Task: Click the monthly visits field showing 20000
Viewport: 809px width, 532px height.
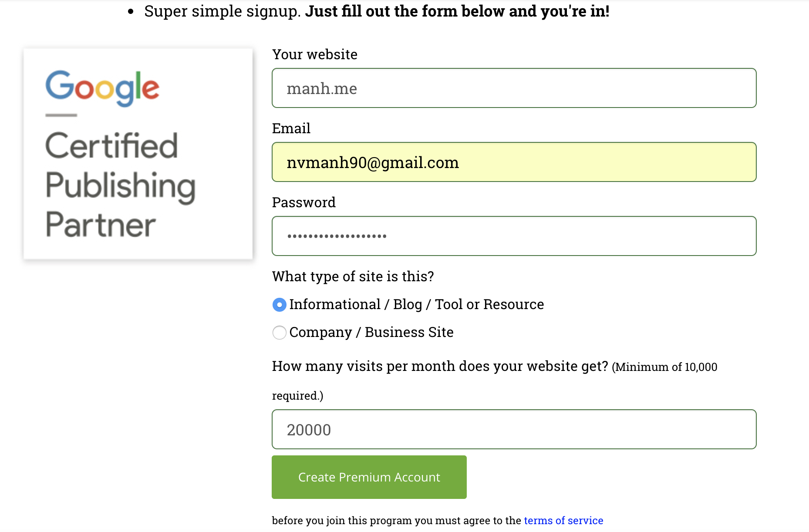Action: tap(514, 429)
